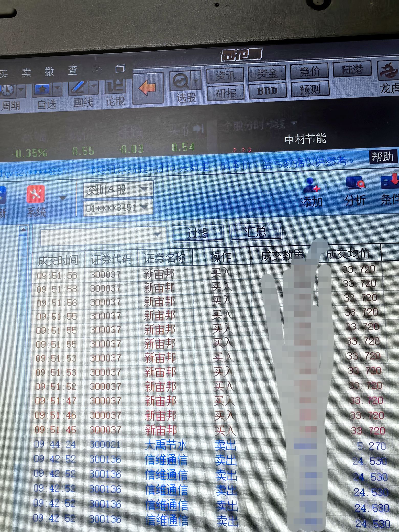Click the red 系统 tools icon

point(36,194)
